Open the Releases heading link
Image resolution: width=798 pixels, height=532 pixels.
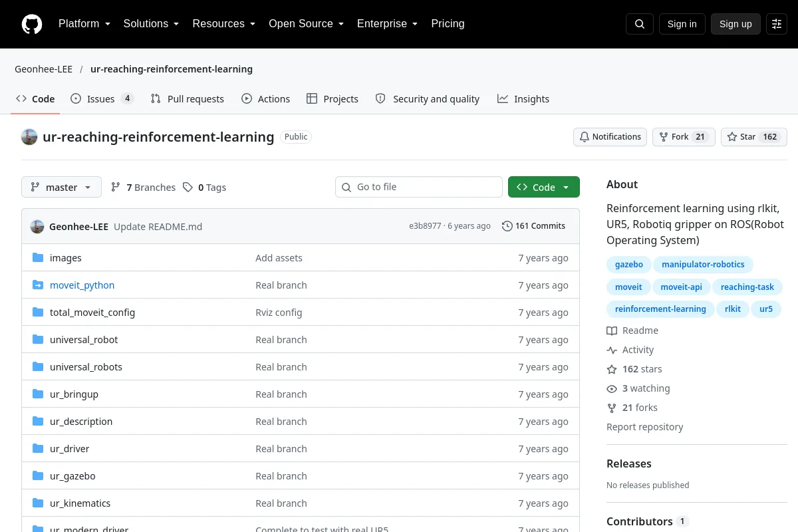point(629,464)
